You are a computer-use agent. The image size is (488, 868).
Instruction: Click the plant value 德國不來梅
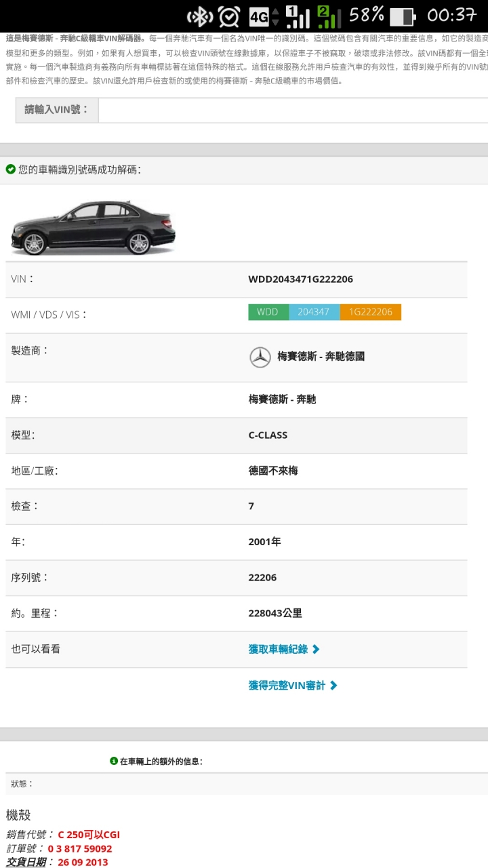click(x=273, y=471)
